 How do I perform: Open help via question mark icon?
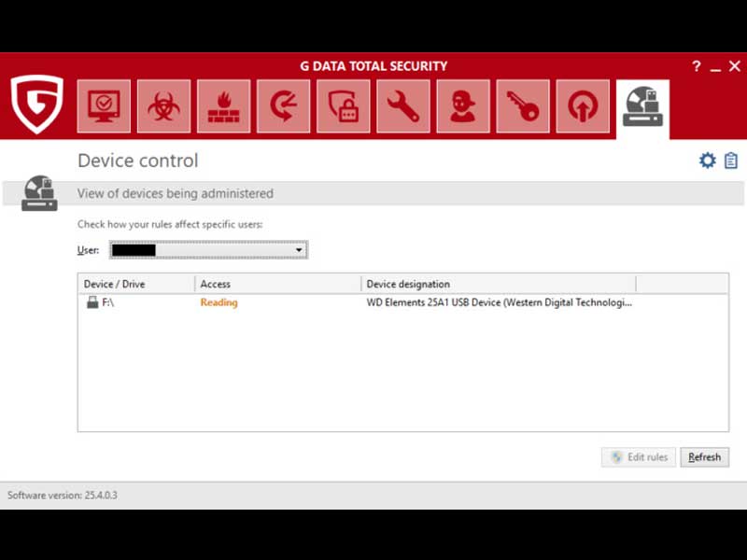point(696,67)
